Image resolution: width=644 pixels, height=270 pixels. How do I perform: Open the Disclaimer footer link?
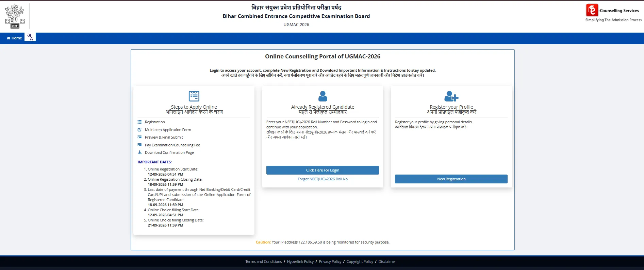pos(387,262)
